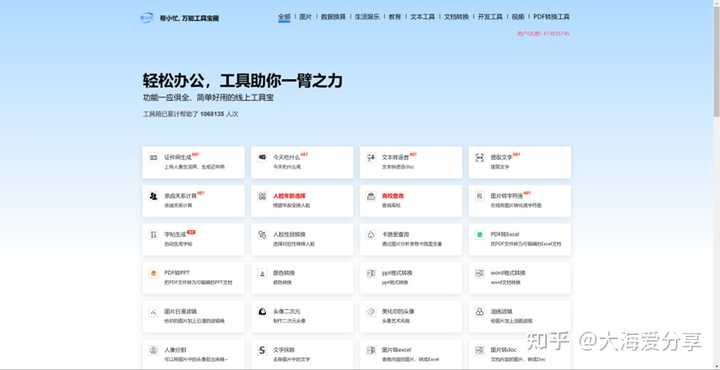This screenshot has width=720, height=370.
Task: Click the word格式转换 icon
Action: click(x=479, y=273)
